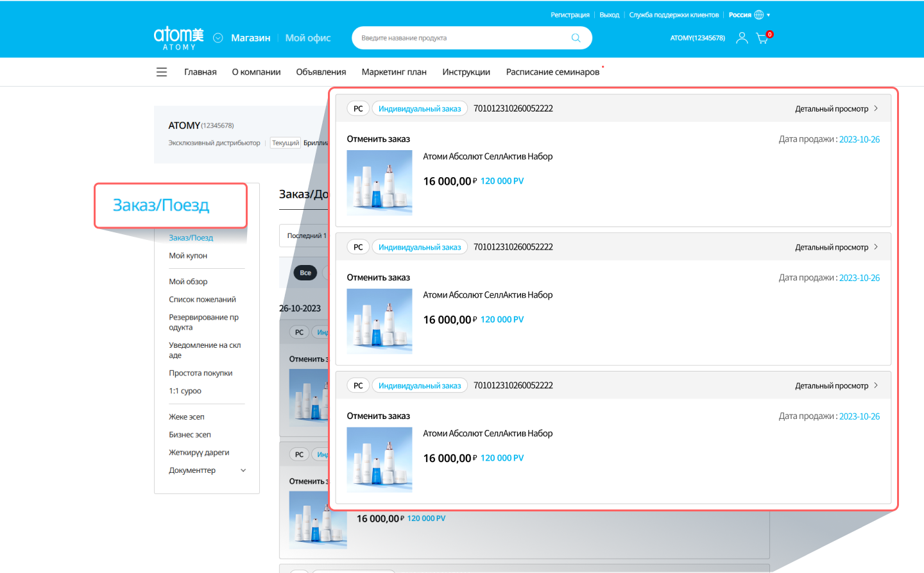Click the Atomy logo

pos(178,38)
